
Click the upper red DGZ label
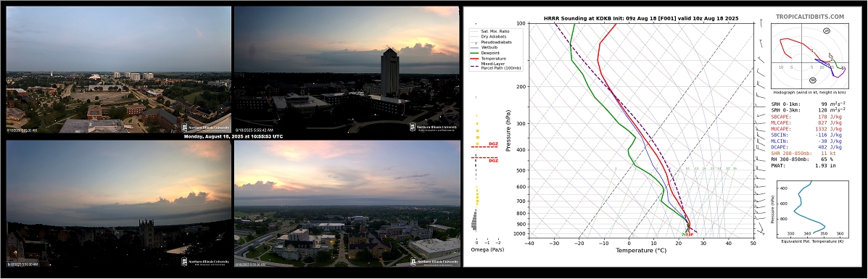click(x=493, y=144)
